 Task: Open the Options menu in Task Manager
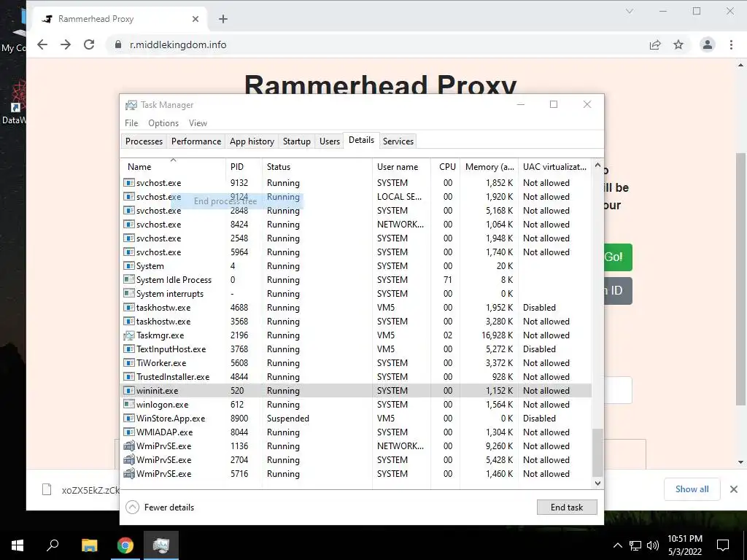pos(163,122)
